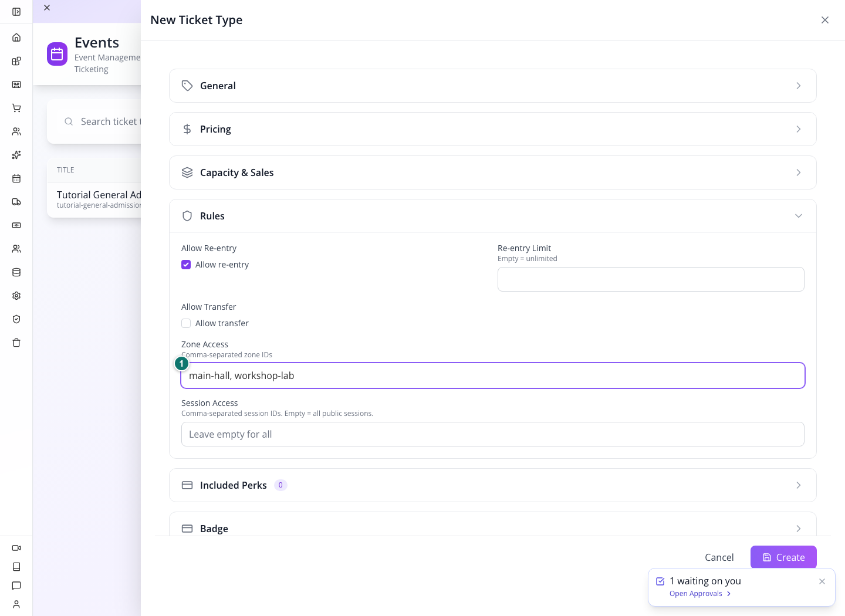Click the TITLE column header
This screenshot has height=616, width=845.
(66, 170)
